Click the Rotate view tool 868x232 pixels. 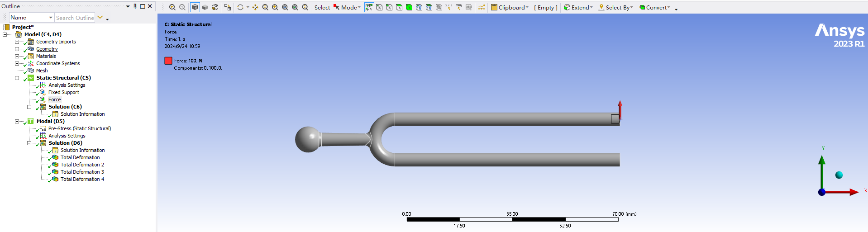click(x=240, y=7)
